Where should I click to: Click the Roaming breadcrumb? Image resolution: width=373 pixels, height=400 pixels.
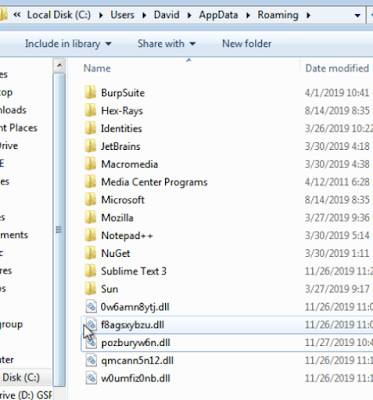coord(278,15)
